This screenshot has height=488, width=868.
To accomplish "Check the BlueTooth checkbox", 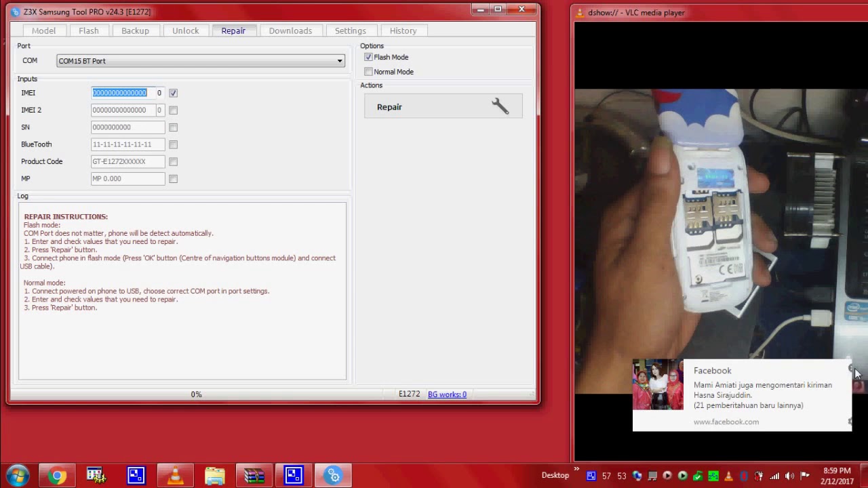I will (x=173, y=144).
